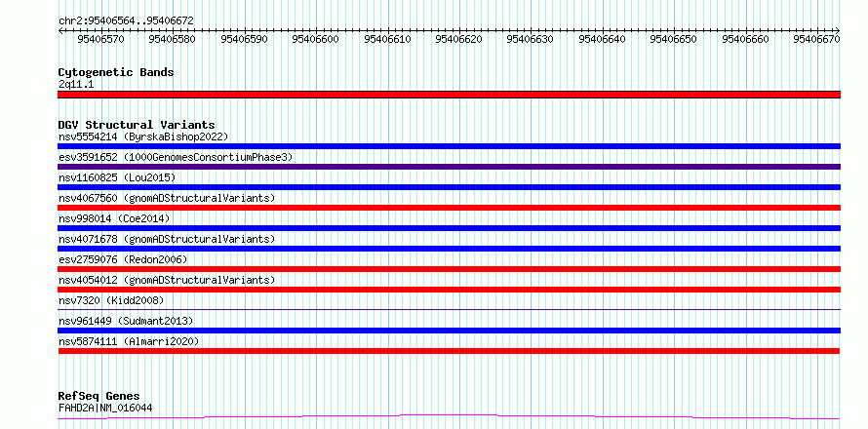The height and width of the screenshot is (429, 868).
Task: Open the nsv998014 (Coe2014) variant label
Action: pos(114,218)
